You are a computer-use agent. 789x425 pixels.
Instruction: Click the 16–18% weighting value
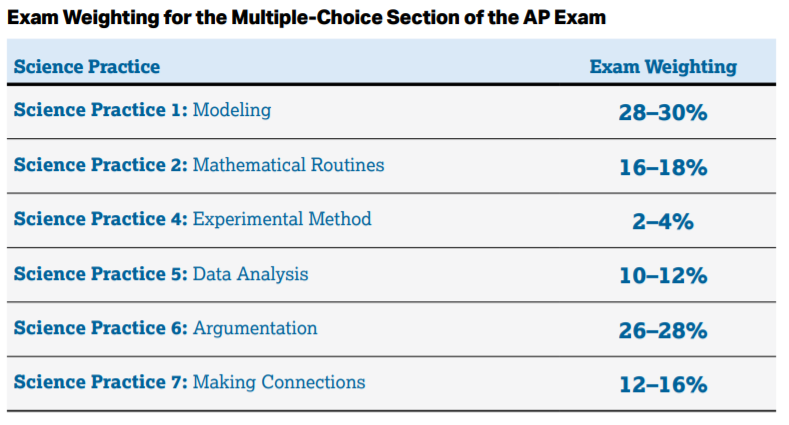[x=663, y=167]
